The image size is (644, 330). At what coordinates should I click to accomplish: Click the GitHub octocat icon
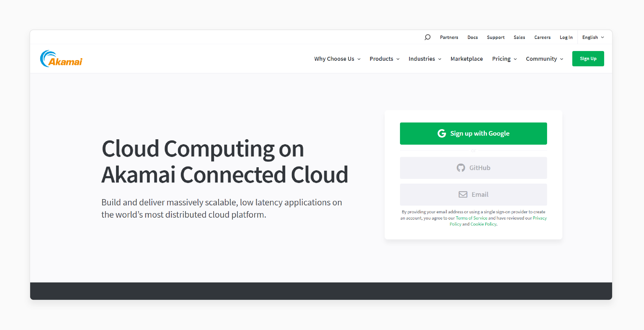tap(461, 168)
